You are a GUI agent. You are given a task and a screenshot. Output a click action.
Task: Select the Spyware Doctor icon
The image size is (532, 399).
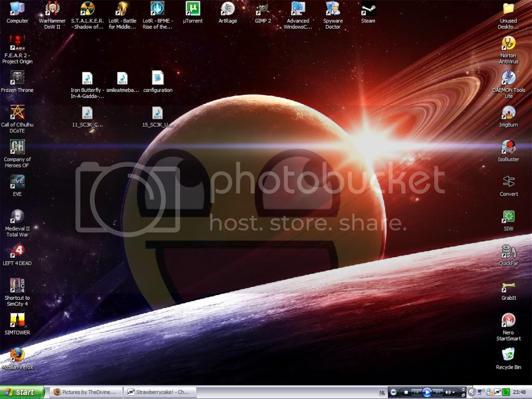pyautogui.click(x=333, y=15)
